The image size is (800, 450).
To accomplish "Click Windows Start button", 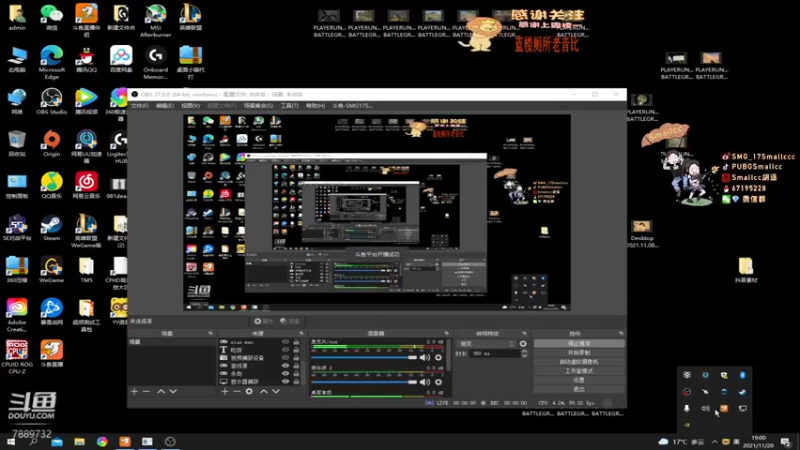I will [x=11, y=441].
